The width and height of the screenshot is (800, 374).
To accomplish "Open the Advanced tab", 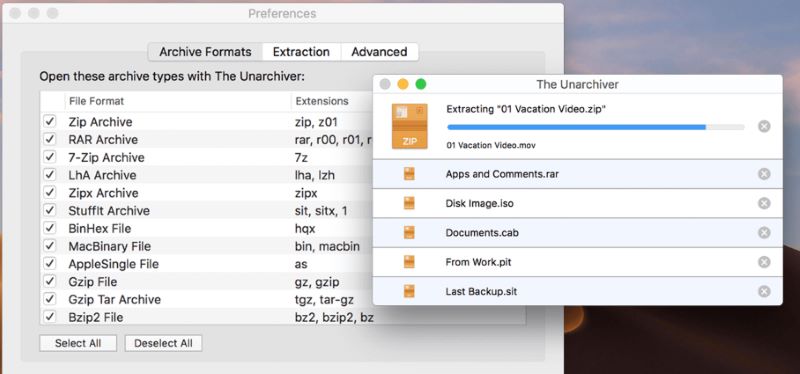I will click(379, 52).
